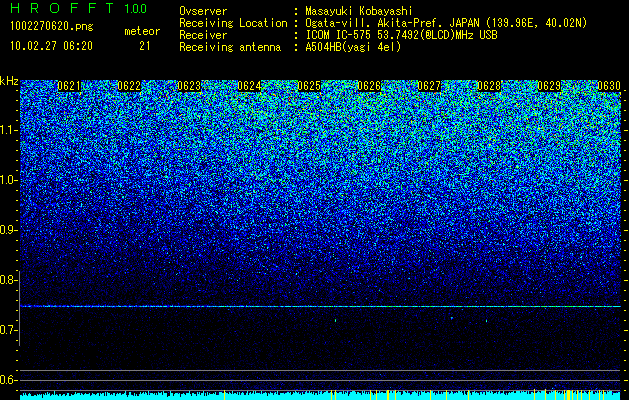
Task: Click the 0621 time marker
Action: (x=69, y=86)
